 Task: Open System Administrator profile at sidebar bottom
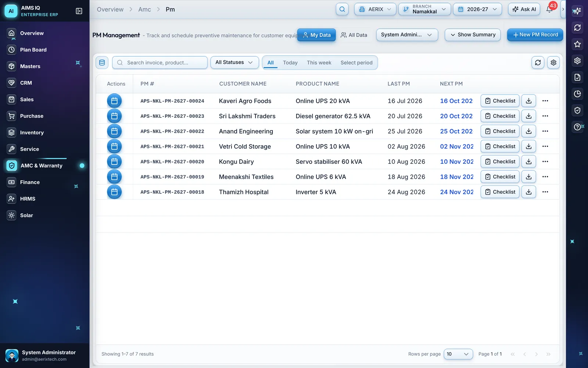click(x=45, y=355)
